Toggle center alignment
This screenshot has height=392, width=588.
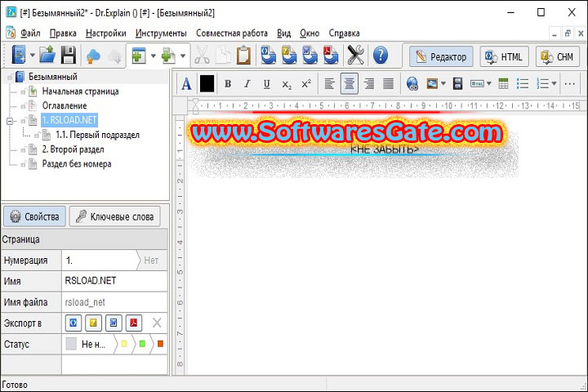pos(350,83)
